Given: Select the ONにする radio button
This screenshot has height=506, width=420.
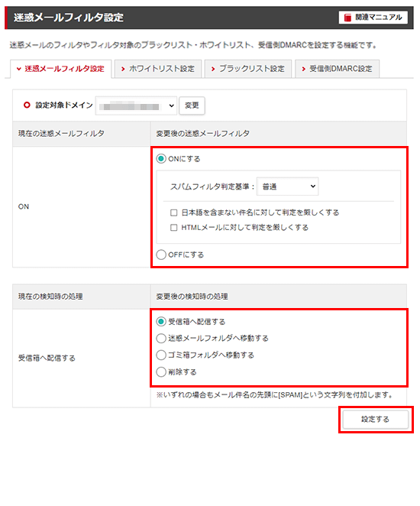Looking at the screenshot, I should (161, 159).
